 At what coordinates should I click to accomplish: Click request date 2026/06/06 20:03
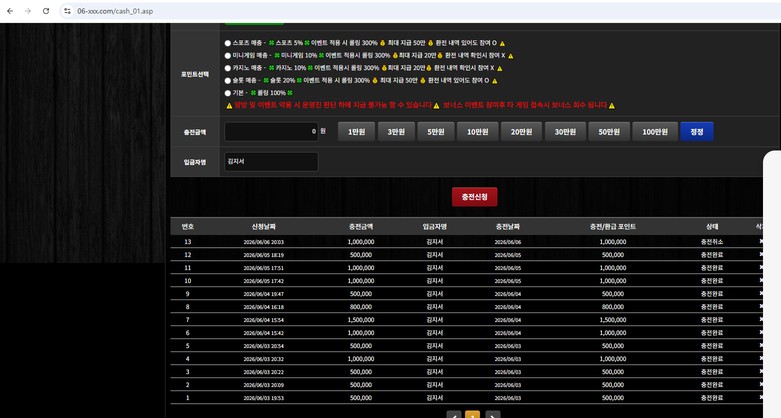(x=263, y=242)
